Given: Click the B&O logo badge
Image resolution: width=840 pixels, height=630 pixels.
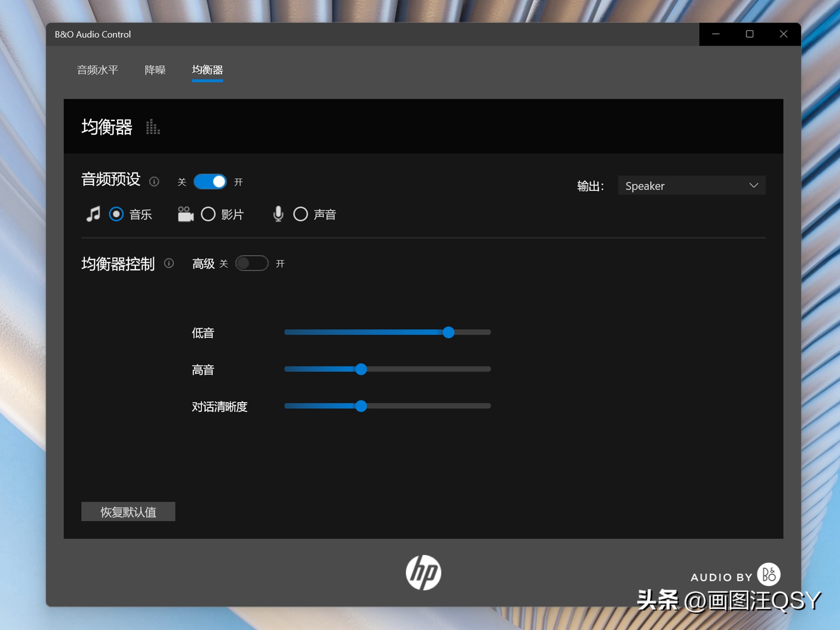Looking at the screenshot, I should point(768,574).
